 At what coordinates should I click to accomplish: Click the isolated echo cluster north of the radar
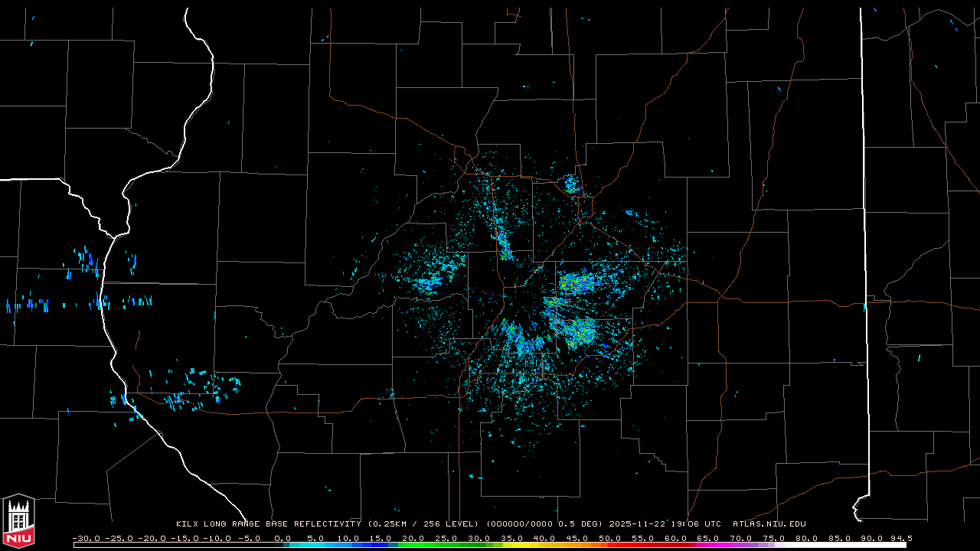[571, 184]
